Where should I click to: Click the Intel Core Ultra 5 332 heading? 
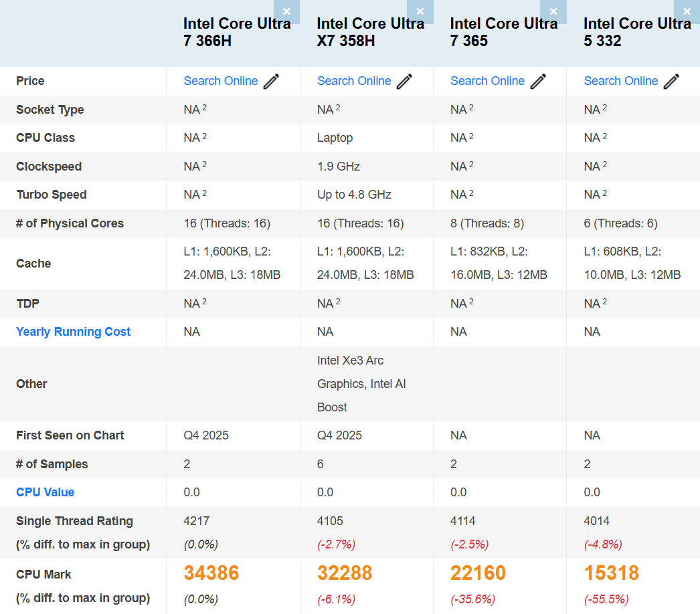pyautogui.click(x=636, y=32)
